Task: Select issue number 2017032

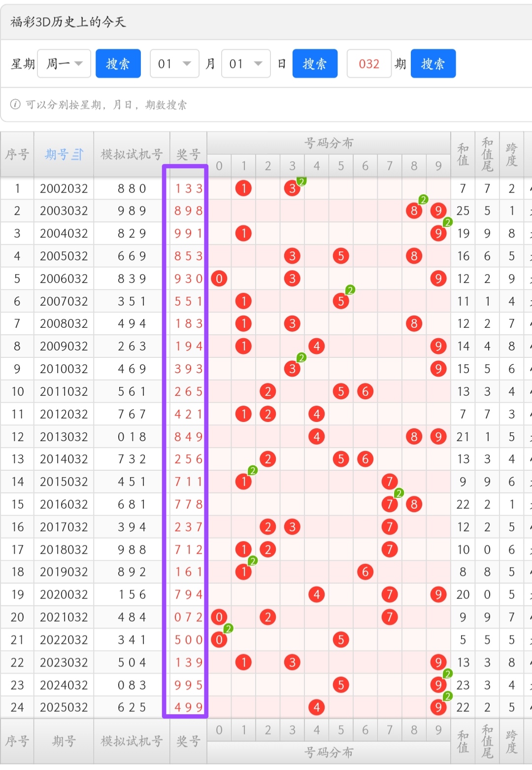Action: pos(64,527)
